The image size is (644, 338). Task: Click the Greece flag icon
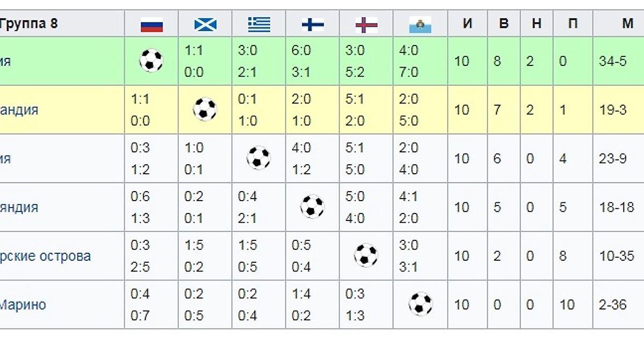(x=259, y=24)
